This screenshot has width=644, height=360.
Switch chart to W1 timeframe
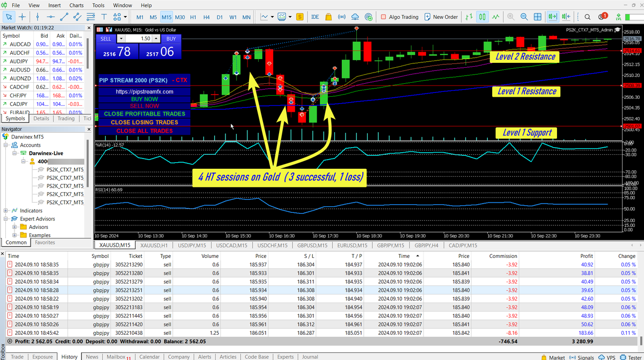coord(233,17)
